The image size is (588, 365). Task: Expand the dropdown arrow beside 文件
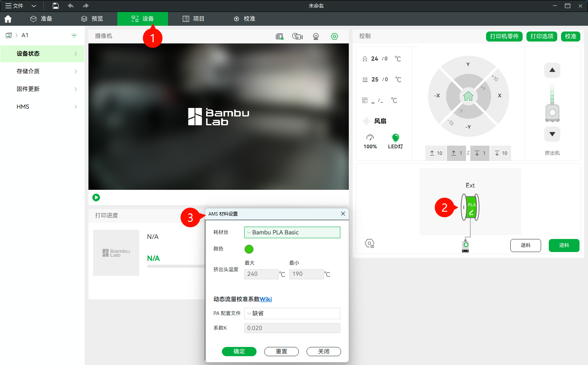(34, 6)
